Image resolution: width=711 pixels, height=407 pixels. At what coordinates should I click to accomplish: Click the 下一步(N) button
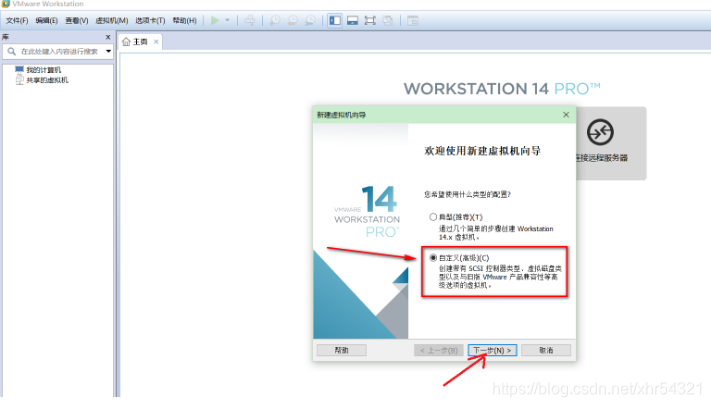(492, 350)
